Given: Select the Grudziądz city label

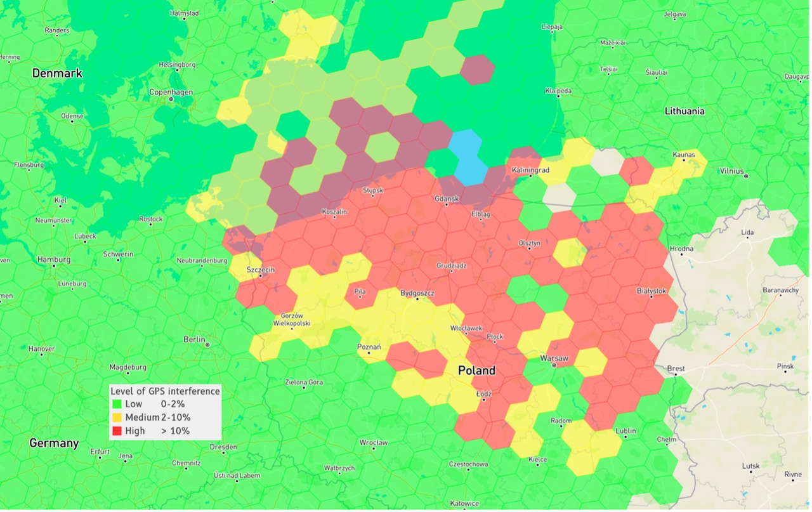Looking at the screenshot, I should tap(452, 266).
